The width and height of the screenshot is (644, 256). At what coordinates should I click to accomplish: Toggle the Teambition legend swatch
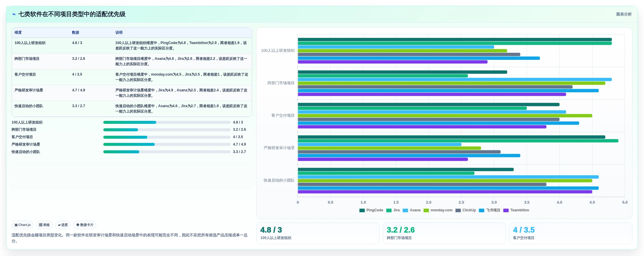(506, 210)
